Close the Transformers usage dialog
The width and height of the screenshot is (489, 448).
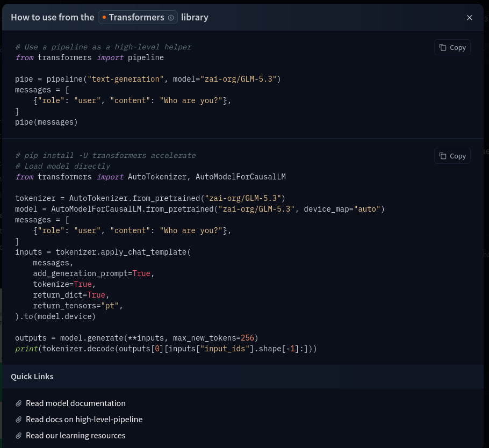point(469,18)
